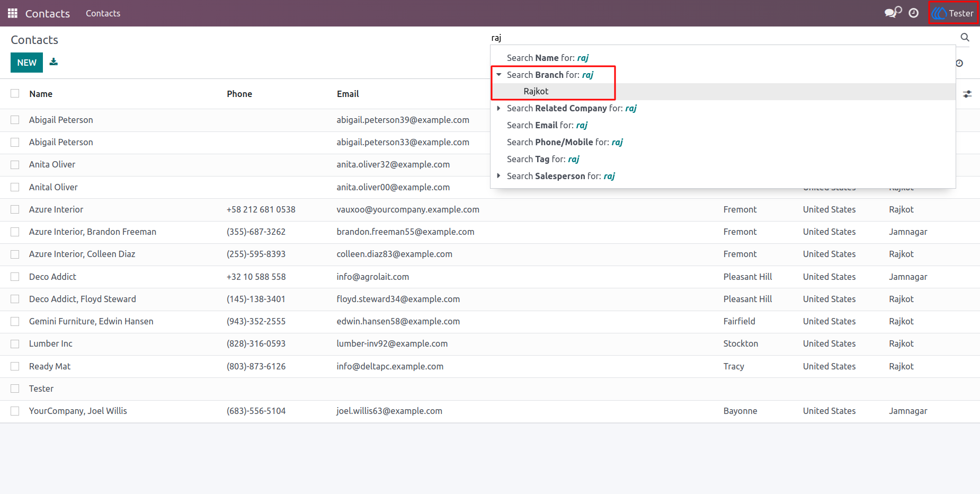Open the Contacts menu in the navbar

click(103, 13)
